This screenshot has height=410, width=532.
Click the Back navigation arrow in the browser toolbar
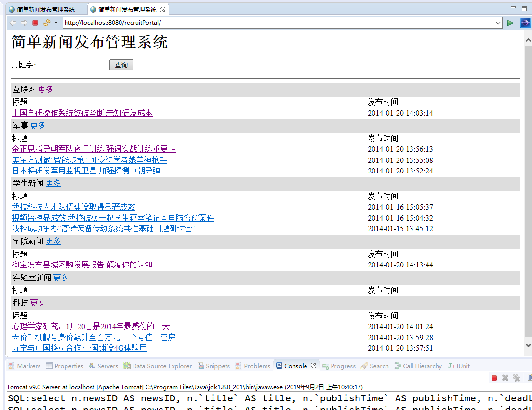coord(13,22)
